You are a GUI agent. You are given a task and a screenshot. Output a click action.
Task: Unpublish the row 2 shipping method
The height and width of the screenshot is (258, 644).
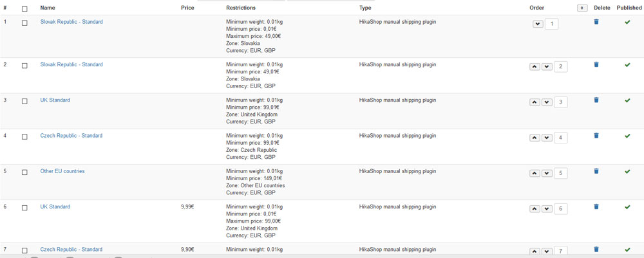pyautogui.click(x=627, y=65)
